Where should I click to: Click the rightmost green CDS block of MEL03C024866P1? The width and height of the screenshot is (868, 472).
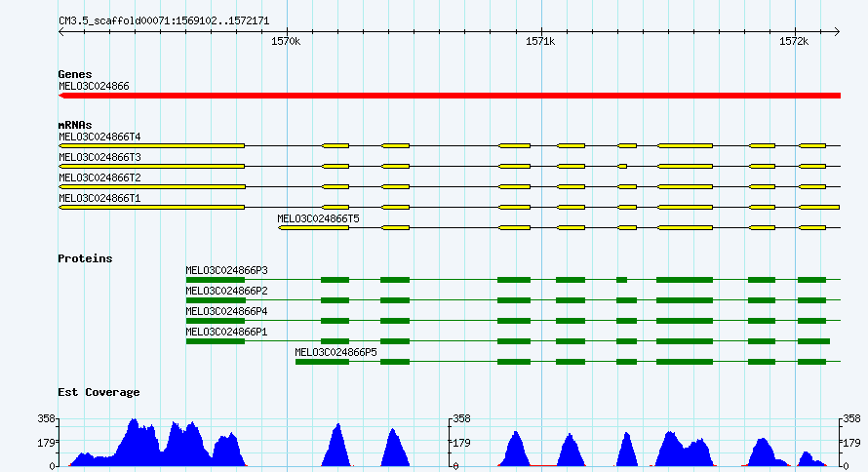(813, 341)
